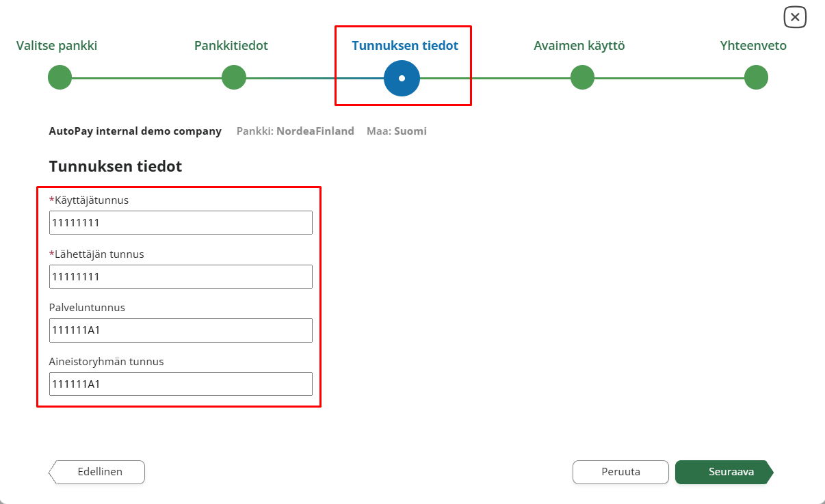Focus the Aineistoryhmän tunnus input field

pos(181,384)
